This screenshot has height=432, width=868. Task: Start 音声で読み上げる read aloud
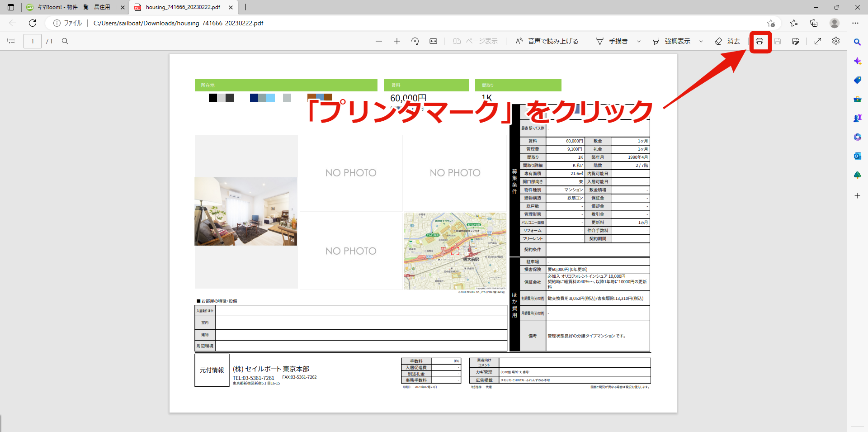click(547, 41)
